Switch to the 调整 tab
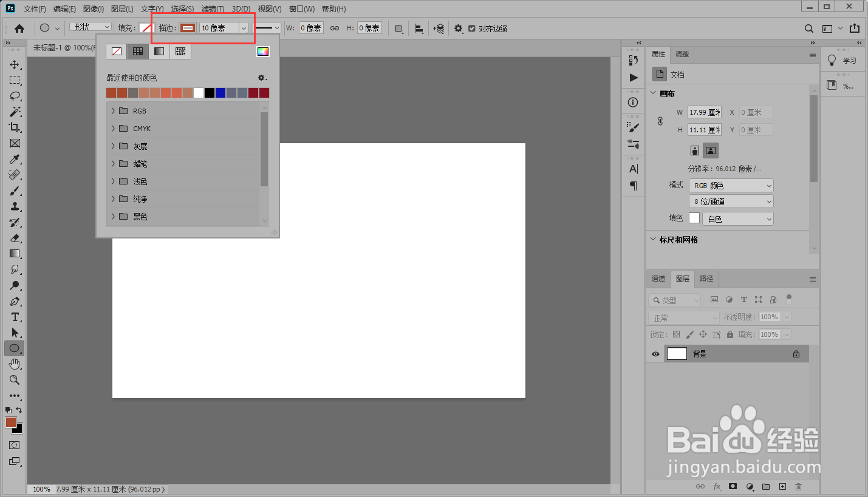868x497 pixels. pos(682,54)
